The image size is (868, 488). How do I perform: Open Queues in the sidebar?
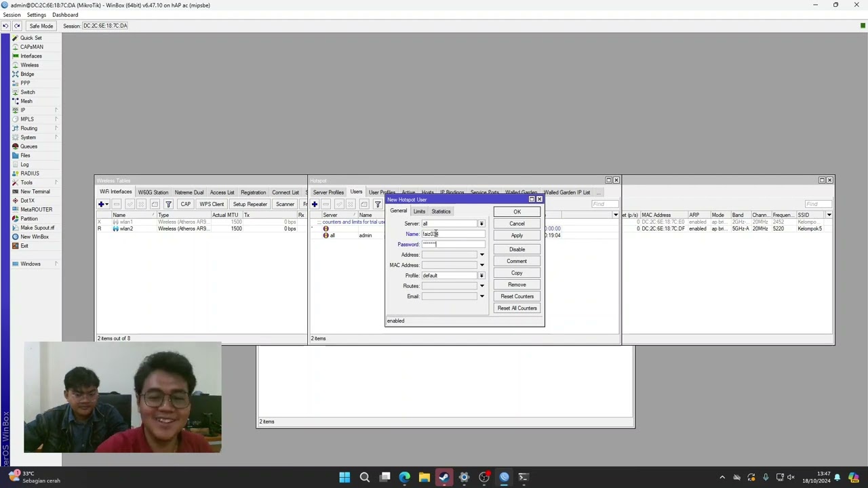click(28, 146)
